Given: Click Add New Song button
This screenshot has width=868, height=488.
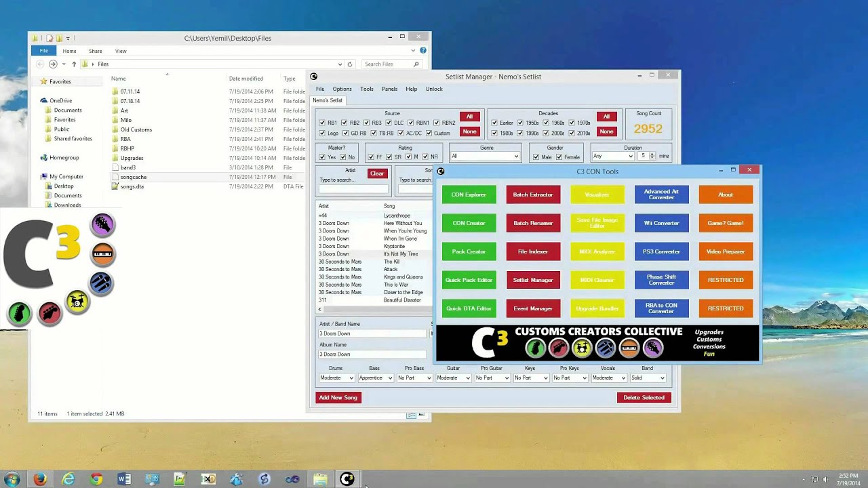Looking at the screenshot, I should [x=338, y=397].
